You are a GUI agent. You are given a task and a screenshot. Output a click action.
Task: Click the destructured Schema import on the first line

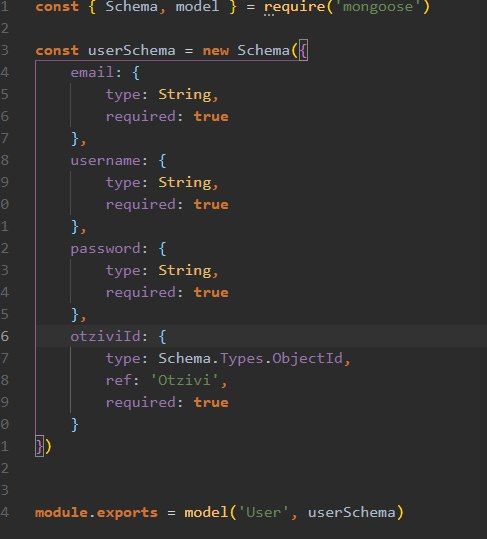[132, 6]
